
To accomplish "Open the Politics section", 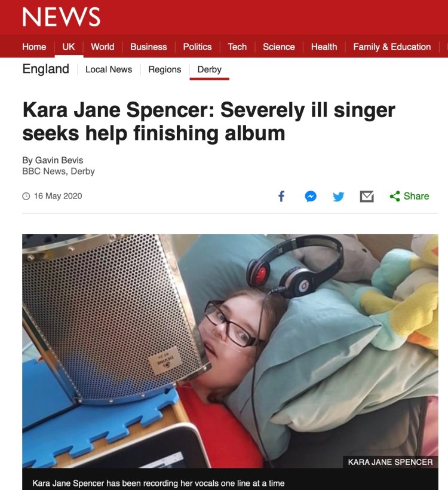I will [x=197, y=47].
